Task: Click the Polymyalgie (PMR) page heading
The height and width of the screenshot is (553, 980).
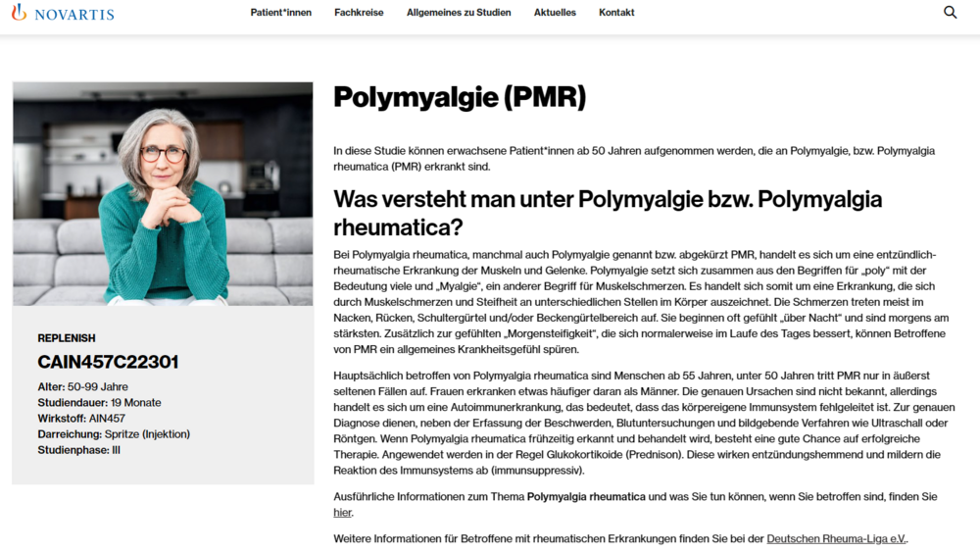Action: [x=460, y=97]
